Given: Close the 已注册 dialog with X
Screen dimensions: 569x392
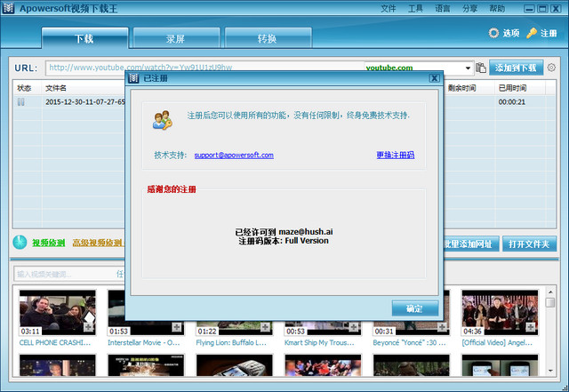Looking at the screenshot, I should pyautogui.click(x=434, y=78).
